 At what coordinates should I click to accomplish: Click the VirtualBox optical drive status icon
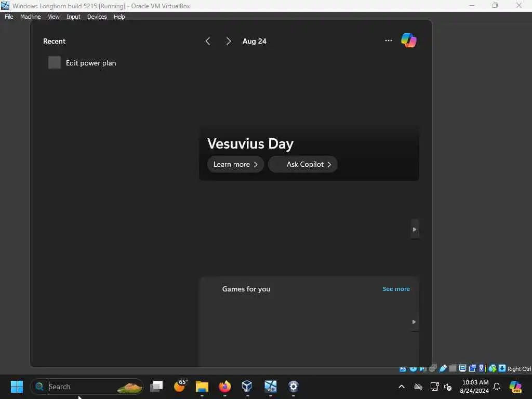pos(413,369)
